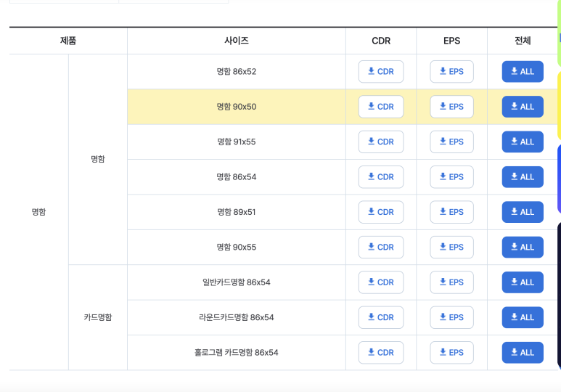This screenshot has height=392, width=561.
Task: Download CDR file for 라운드카드명함 86x54
Action: (381, 317)
